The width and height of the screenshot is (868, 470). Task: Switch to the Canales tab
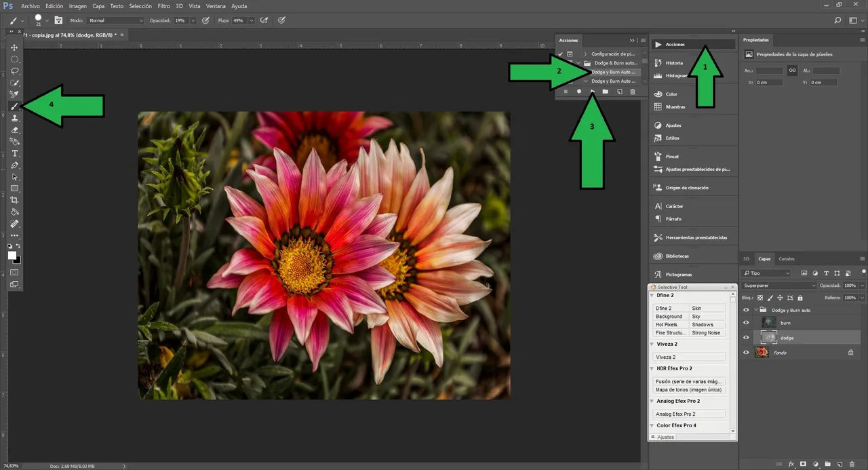(787, 258)
